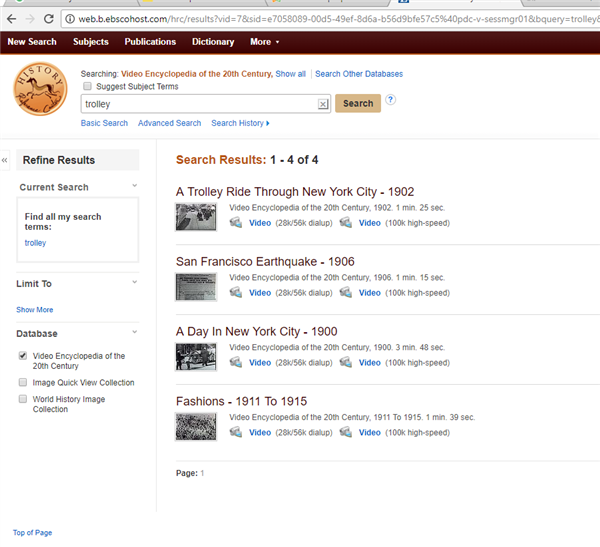Open Dictionary in top menu
Viewport: 600px width, 547px height.
click(213, 42)
